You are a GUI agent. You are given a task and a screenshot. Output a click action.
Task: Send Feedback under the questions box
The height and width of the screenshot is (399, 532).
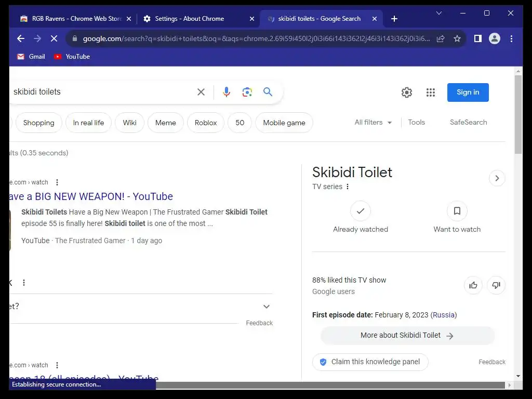[x=259, y=323]
